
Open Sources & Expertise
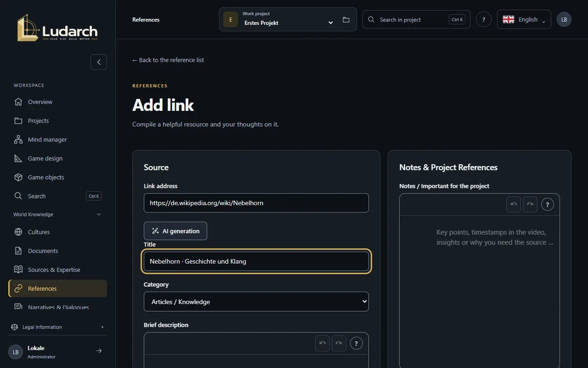point(57,270)
